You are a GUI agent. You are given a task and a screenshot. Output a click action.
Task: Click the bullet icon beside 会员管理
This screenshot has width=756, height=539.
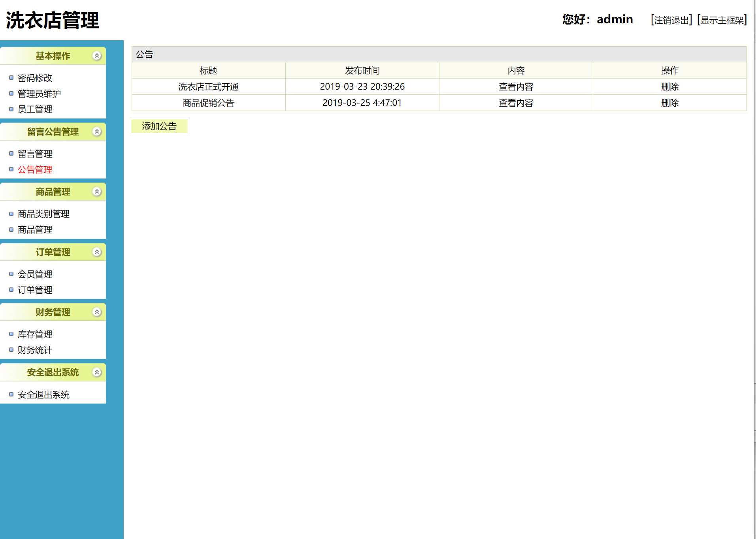pyautogui.click(x=11, y=273)
